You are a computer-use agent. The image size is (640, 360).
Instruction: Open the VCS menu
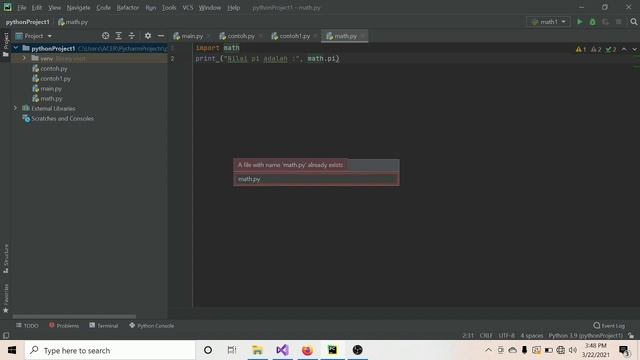pos(188,8)
